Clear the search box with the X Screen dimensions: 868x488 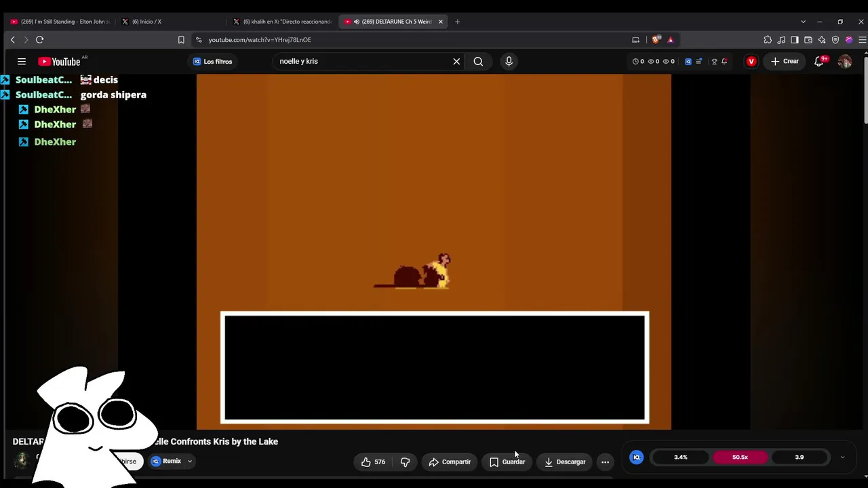click(456, 62)
